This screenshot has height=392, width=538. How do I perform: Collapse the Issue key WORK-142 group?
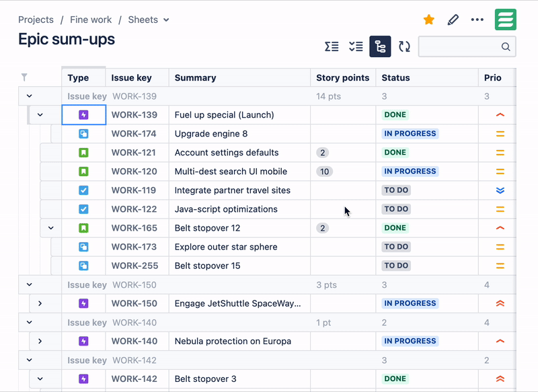(29, 360)
